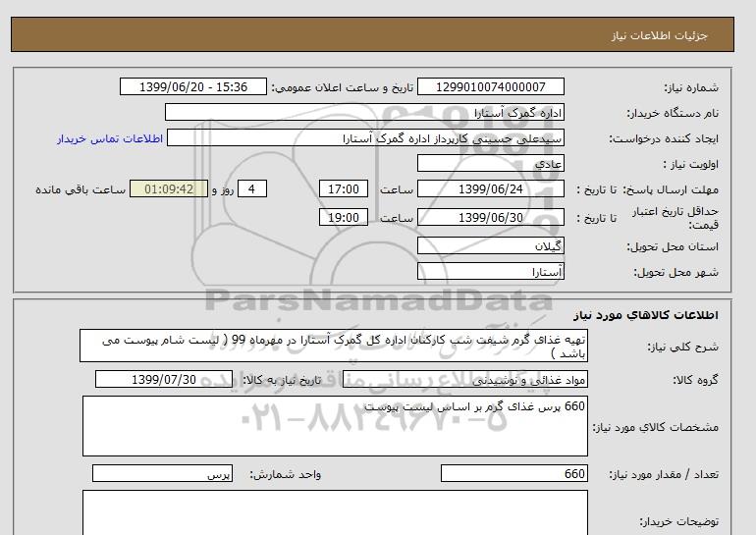This screenshot has height=535, width=756.
Task: Click the buyer organization field اداره گمرک آستارا
Action: (x=364, y=112)
